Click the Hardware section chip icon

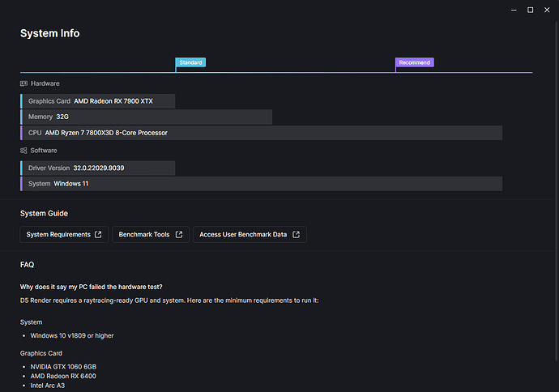click(x=23, y=83)
